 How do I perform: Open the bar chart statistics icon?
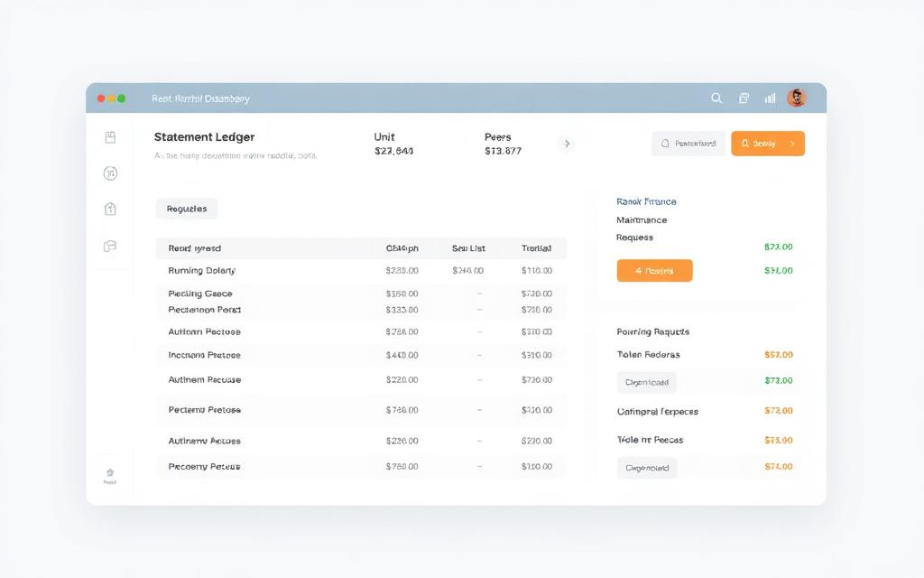point(770,98)
